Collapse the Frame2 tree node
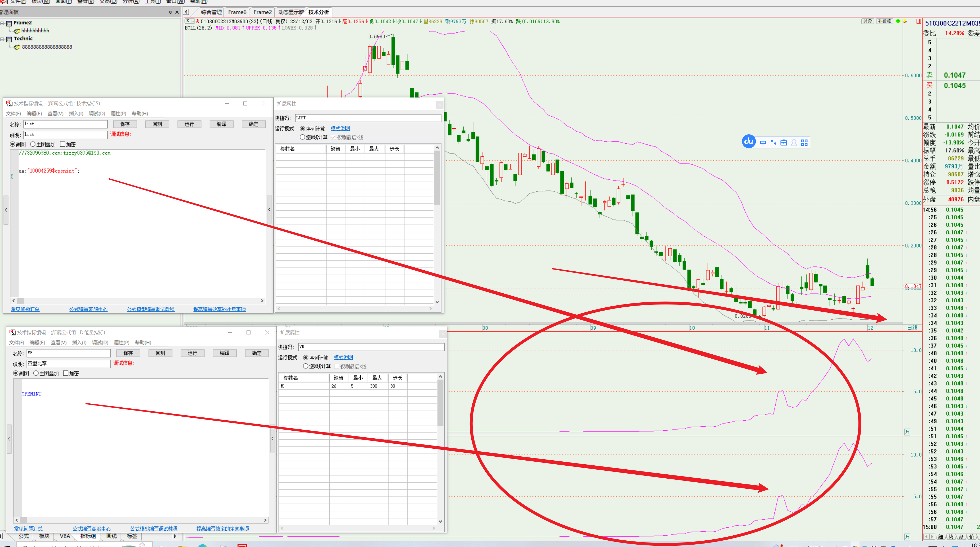The image size is (980, 547). point(2,23)
